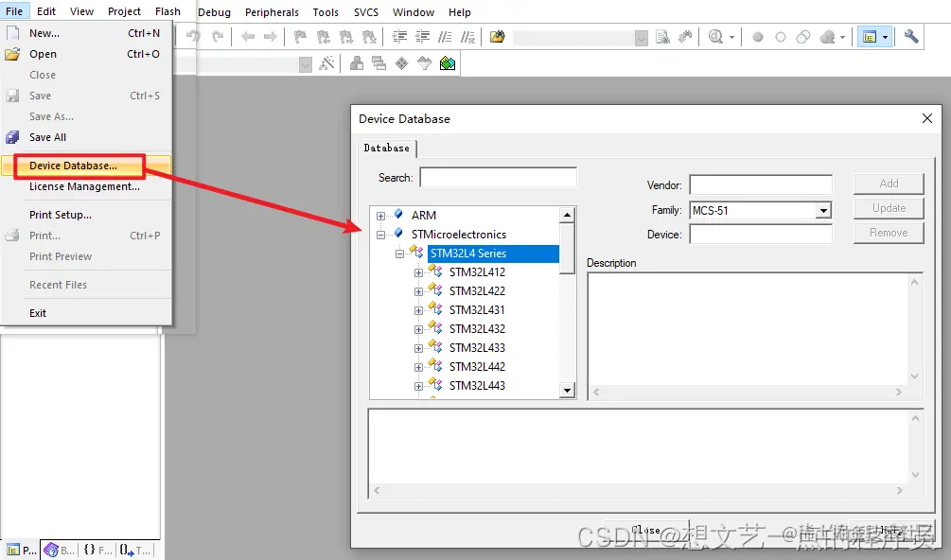The image size is (951, 560).
Task: Select STM32L422 tree item
Action: point(477,291)
